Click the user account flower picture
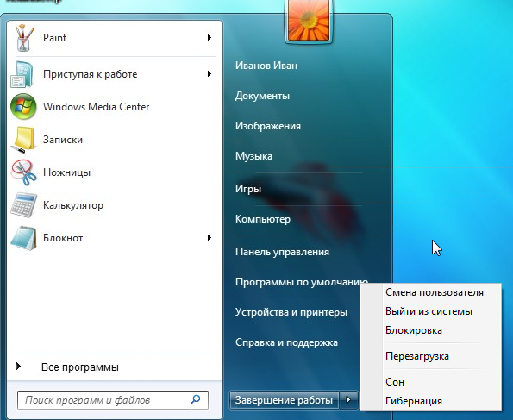This screenshot has height=420, width=513. [x=309, y=20]
